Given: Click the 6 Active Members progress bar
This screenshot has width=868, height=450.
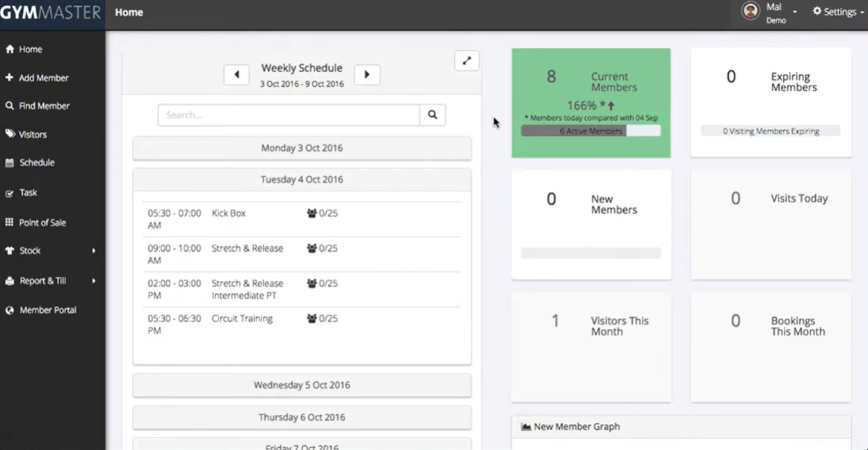Looking at the screenshot, I should (x=590, y=131).
